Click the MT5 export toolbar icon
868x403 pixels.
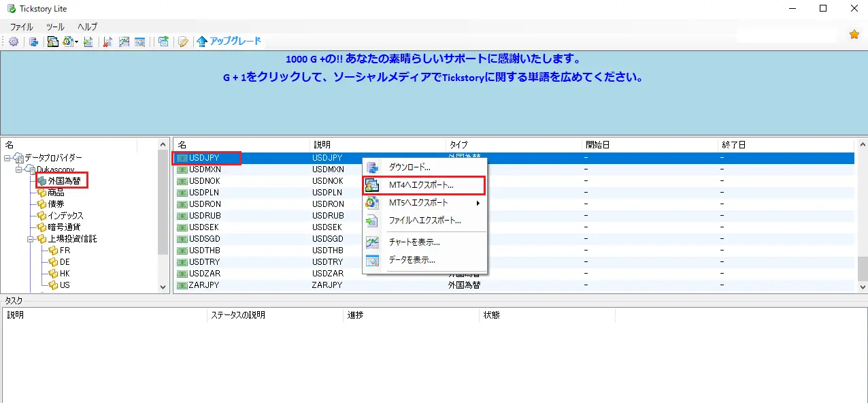68,42
